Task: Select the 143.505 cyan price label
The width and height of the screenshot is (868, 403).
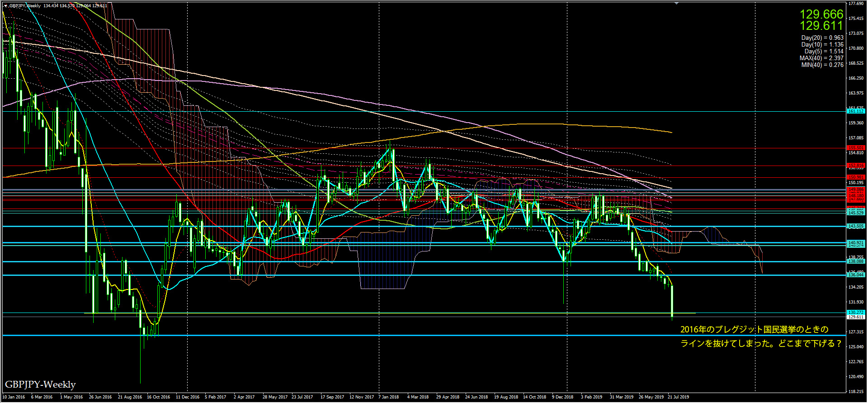Action: tap(856, 226)
